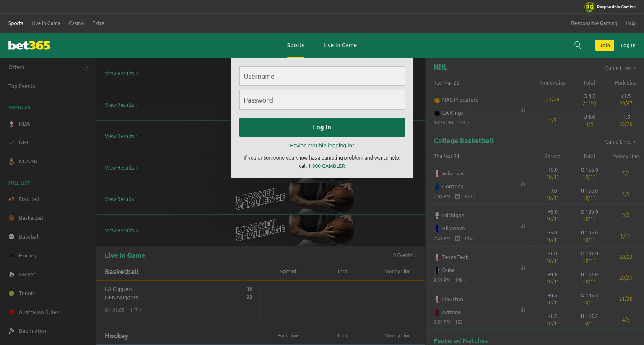Open Live In Game in top bar

coord(46,23)
